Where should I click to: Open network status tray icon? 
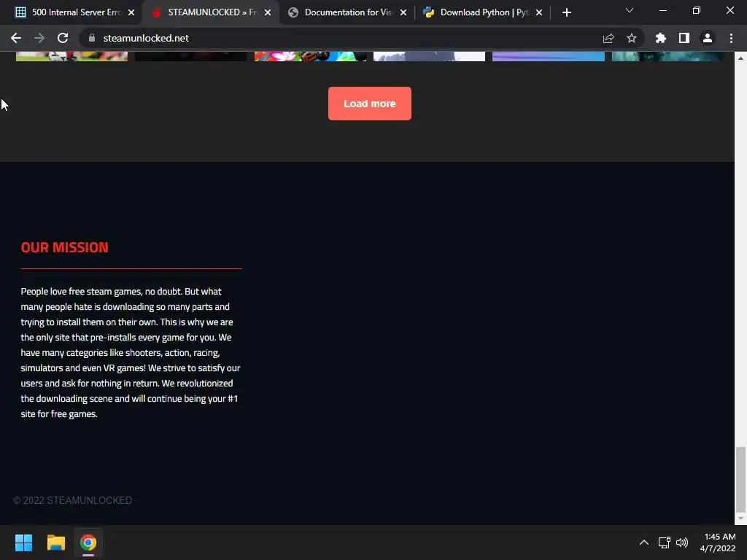664,542
